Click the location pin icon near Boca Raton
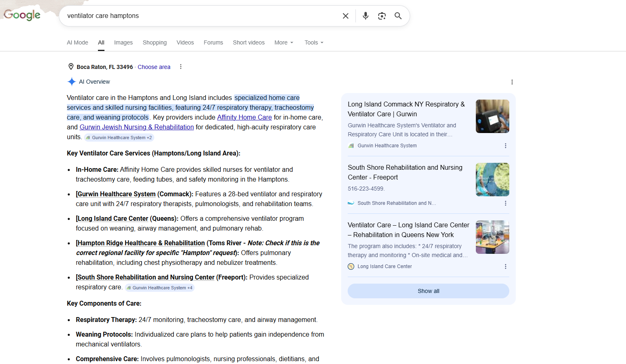This screenshot has width=626, height=364. (x=71, y=66)
